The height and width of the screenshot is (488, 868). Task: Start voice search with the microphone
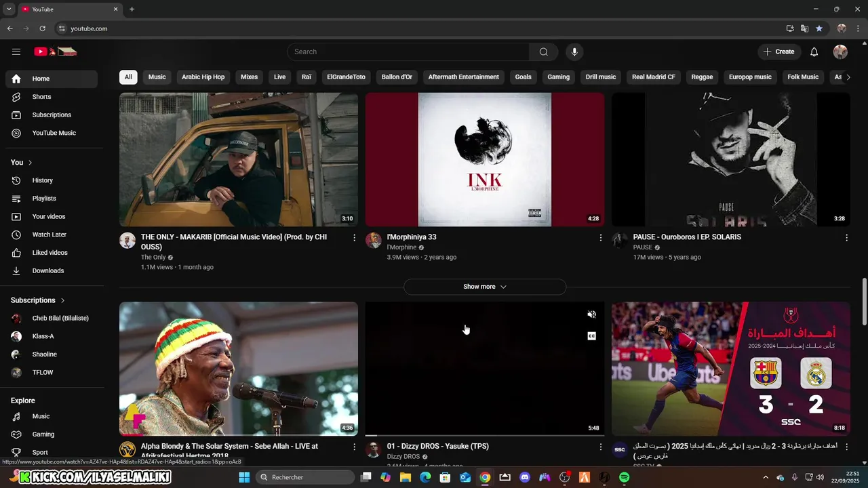coord(574,52)
